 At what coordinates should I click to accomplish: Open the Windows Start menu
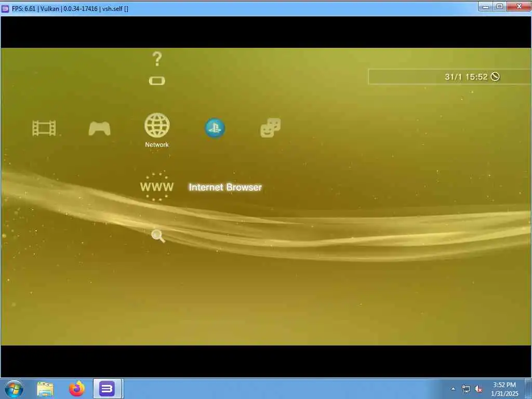click(14, 389)
